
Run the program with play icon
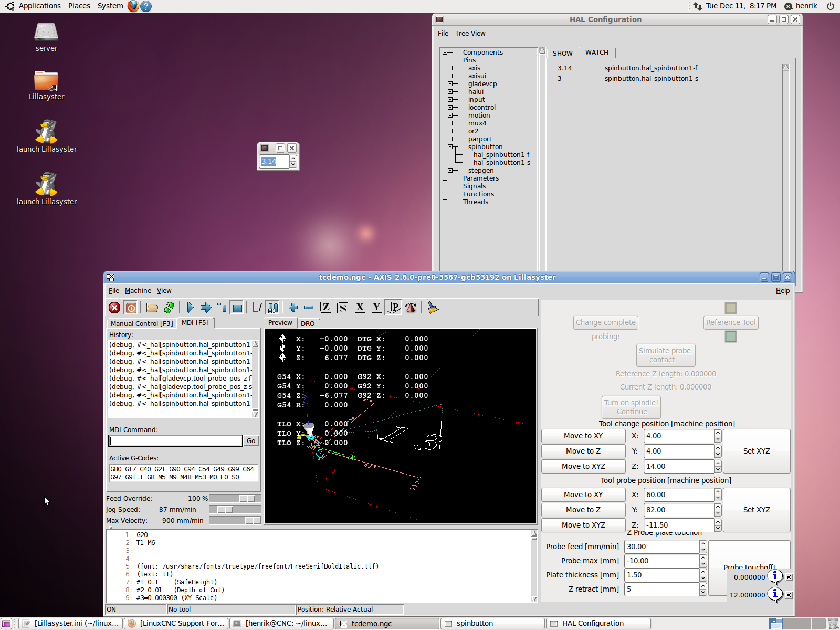tap(190, 308)
